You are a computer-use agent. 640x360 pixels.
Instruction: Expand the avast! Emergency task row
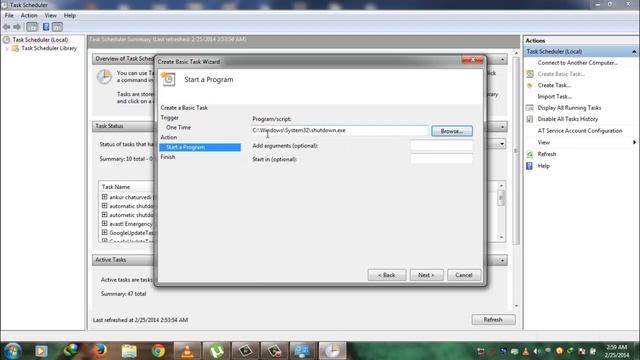[104, 224]
